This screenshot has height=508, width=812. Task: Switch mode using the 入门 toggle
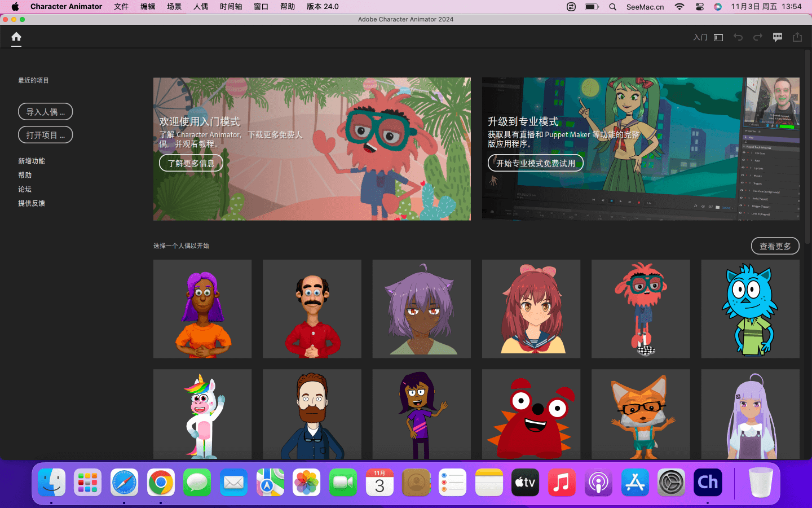tap(700, 38)
